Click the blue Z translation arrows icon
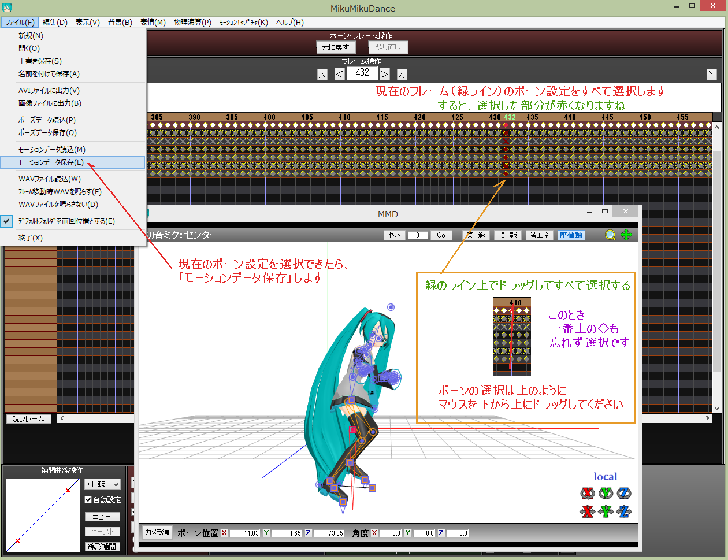The image size is (728, 560). point(624,511)
